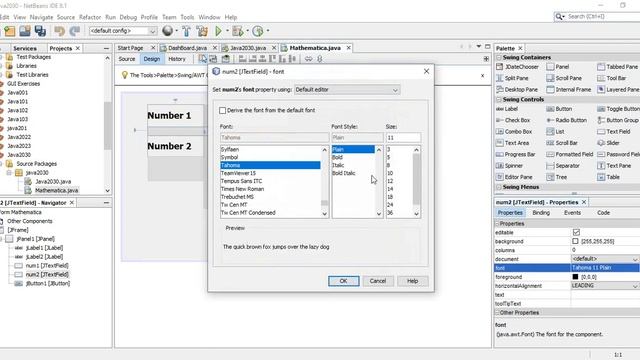
Task: Collapse the Swing Containers palette section
Action: (499, 58)
